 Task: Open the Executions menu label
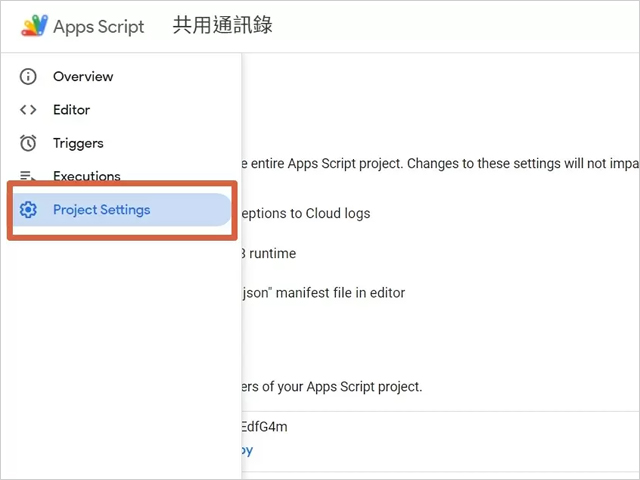(86, 176)
